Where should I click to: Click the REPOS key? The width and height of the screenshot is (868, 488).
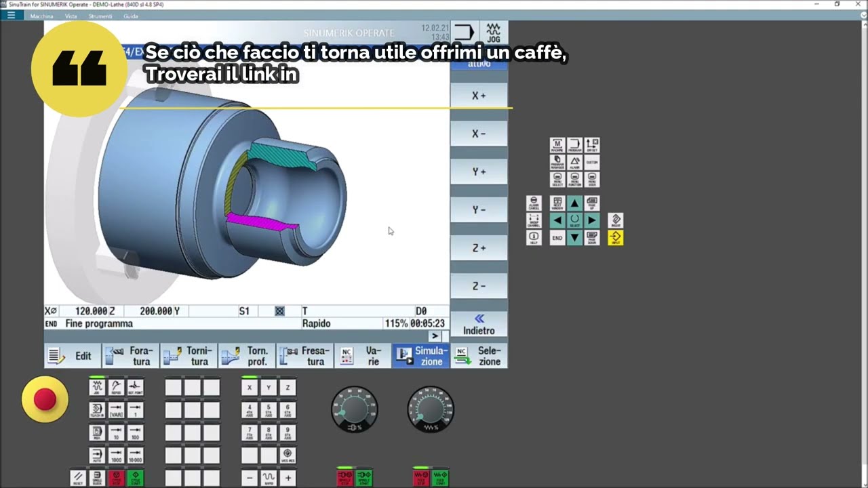pos(116,388)
